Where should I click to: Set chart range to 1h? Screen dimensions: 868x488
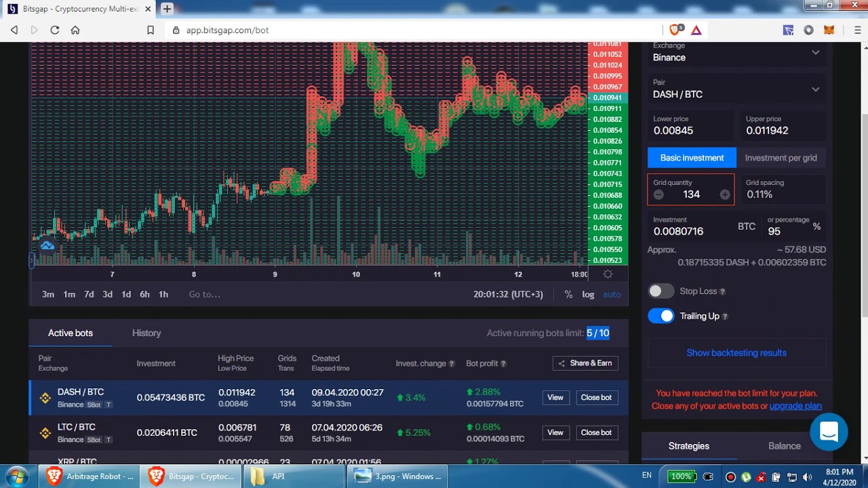(163, 294)
